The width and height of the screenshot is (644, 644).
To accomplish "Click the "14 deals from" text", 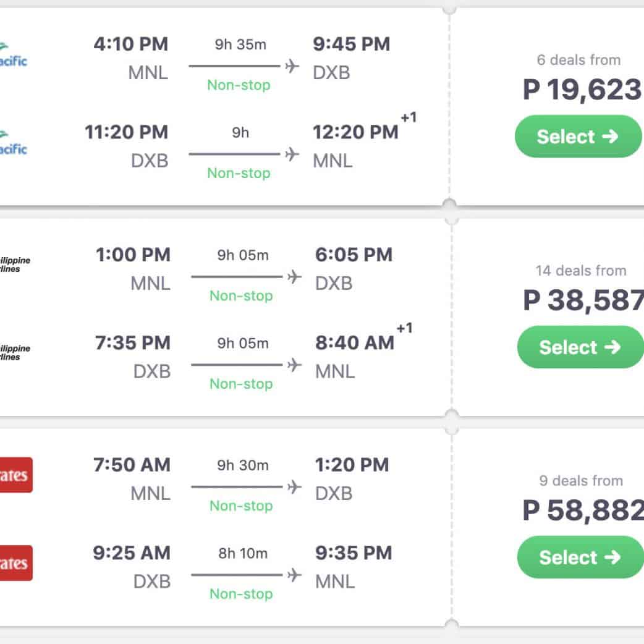I will coord(580,271).
